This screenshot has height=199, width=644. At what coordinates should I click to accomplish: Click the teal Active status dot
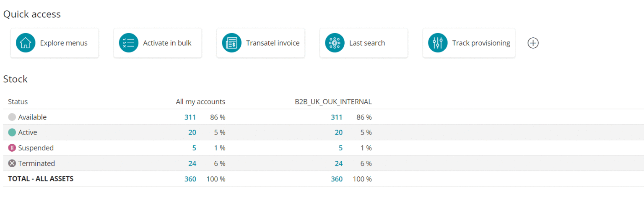[12, 132]
